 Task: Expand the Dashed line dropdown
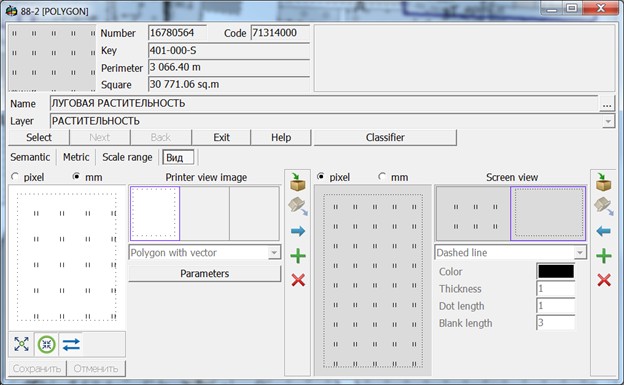(579, 252)
